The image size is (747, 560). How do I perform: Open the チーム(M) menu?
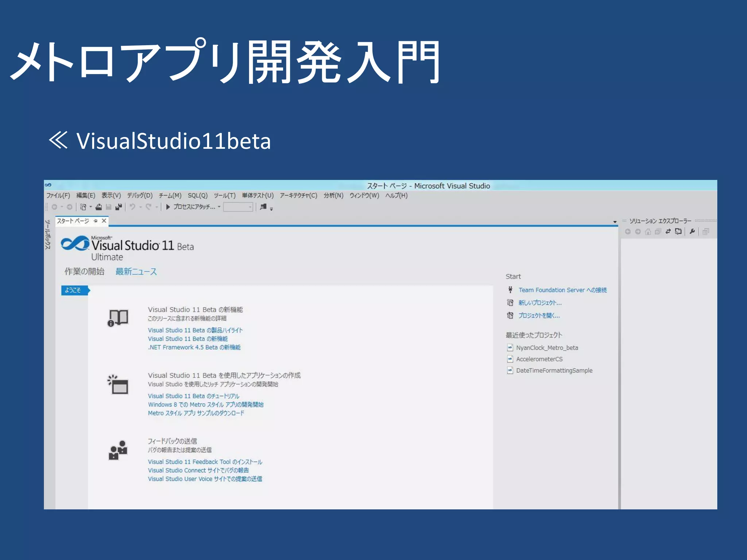170,195
